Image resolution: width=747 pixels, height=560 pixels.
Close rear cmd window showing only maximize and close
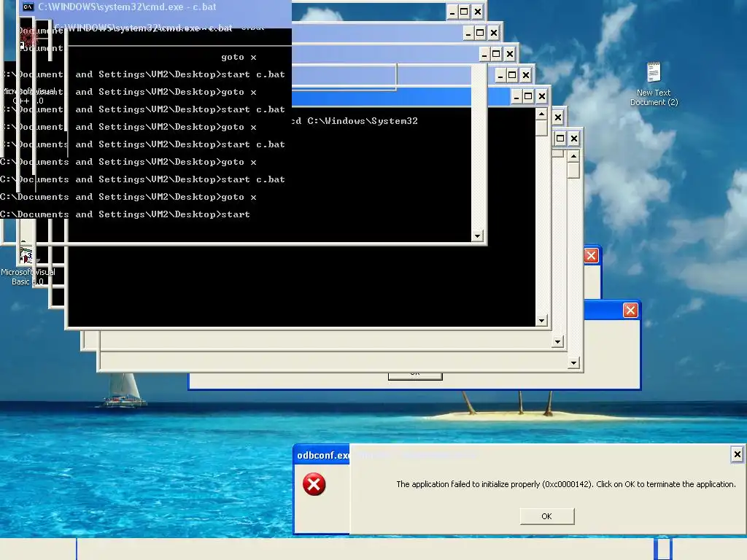point(574,139)
